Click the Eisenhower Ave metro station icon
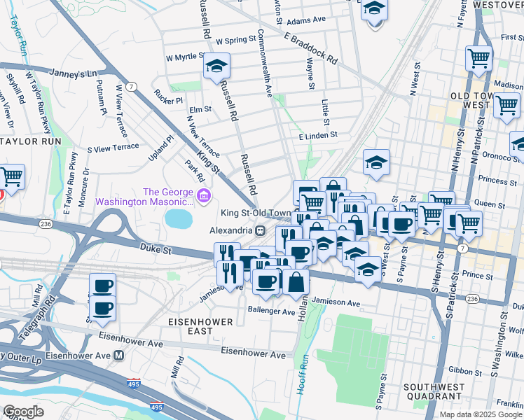 coord(118,356)
